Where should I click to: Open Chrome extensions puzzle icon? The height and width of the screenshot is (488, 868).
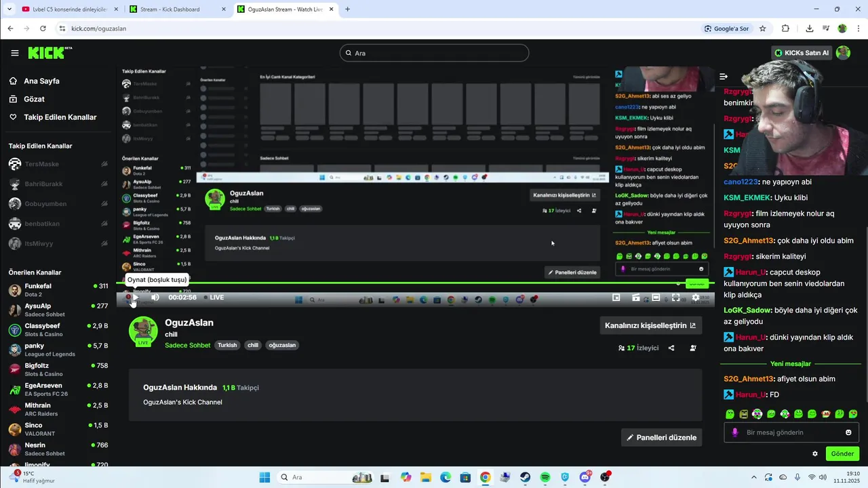coord(785,28)
